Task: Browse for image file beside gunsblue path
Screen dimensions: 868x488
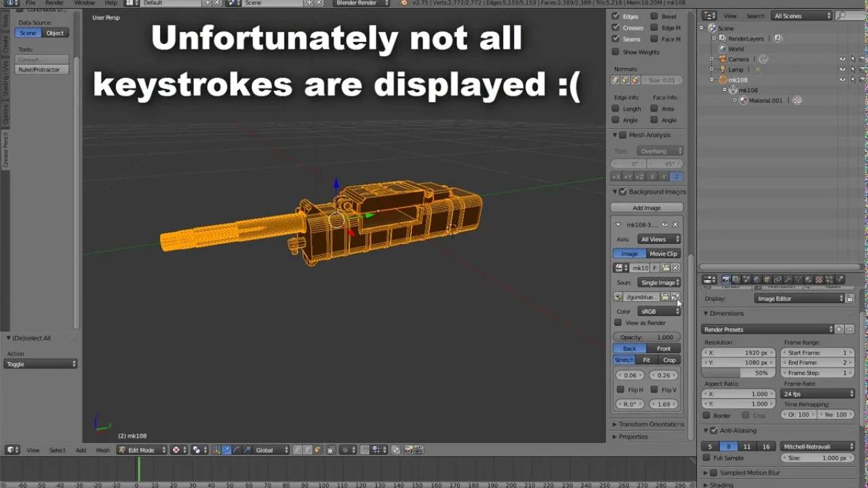Action: pyautogui.click(x=665, y=297)
